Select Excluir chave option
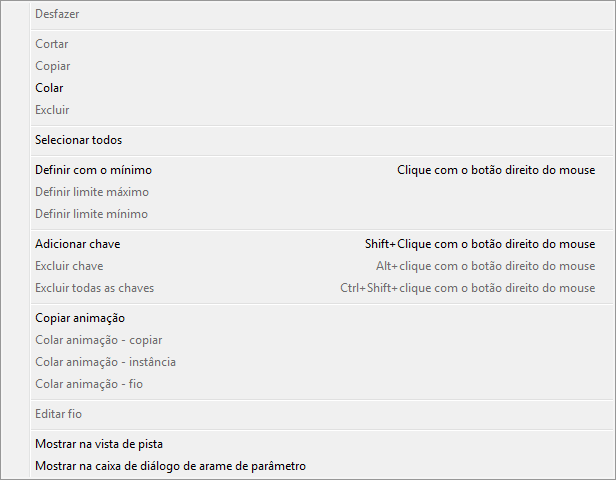 tap(69, 266)
